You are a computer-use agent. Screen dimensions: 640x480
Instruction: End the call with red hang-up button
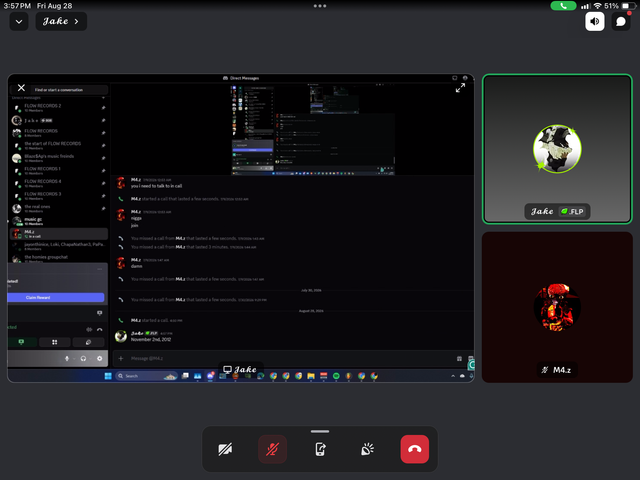tap(415, 449)
